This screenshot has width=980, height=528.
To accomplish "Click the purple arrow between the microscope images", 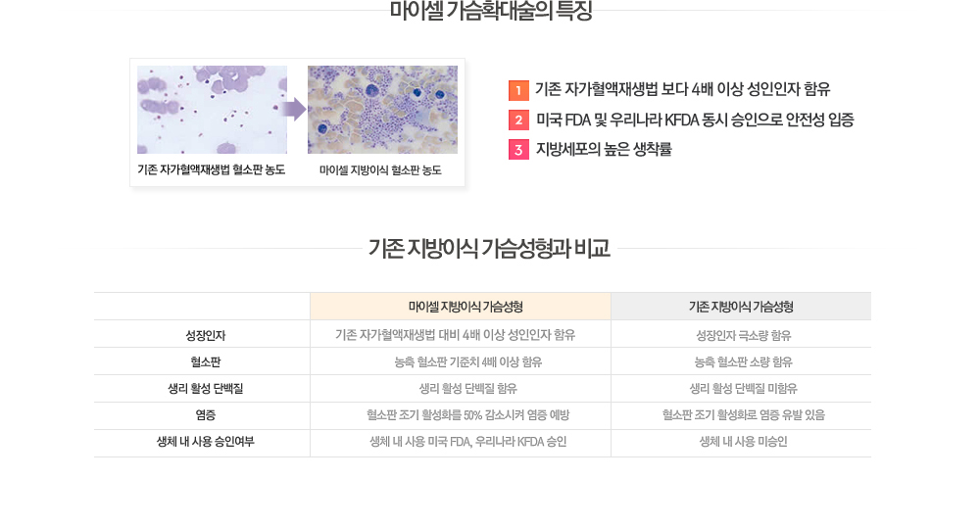I will tap(296, 109).
